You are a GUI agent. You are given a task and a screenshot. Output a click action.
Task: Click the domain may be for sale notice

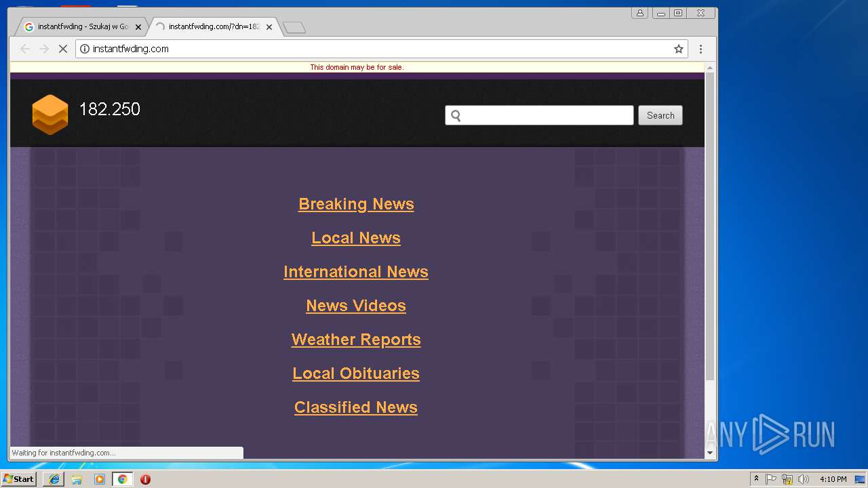pos(357,67)
